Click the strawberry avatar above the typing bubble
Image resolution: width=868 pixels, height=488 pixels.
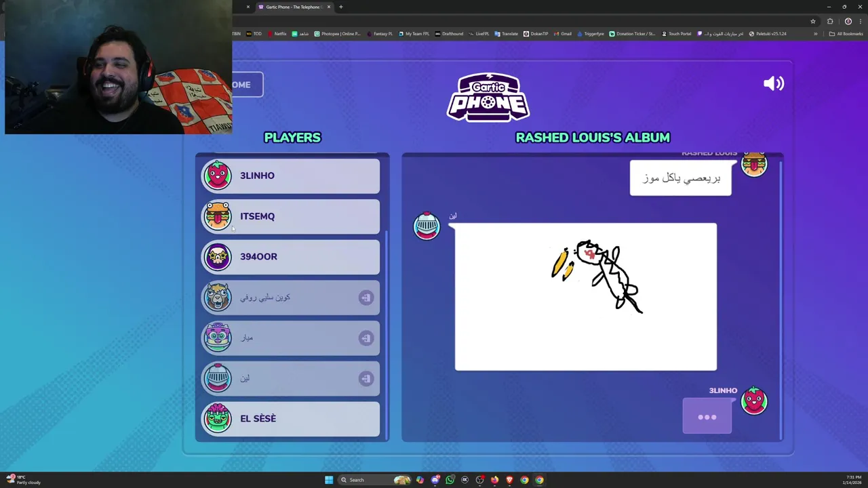click(754, 401)
